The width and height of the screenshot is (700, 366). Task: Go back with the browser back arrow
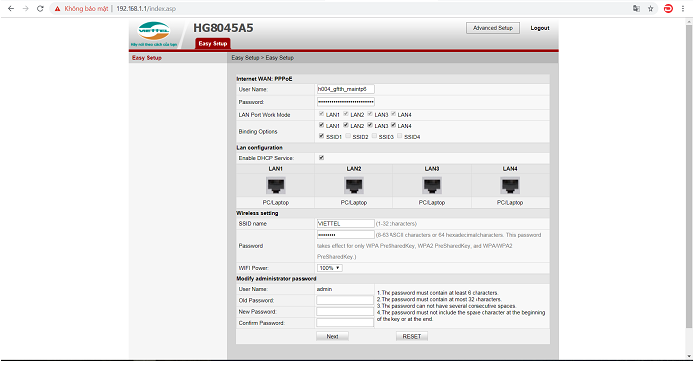(11, 8)
